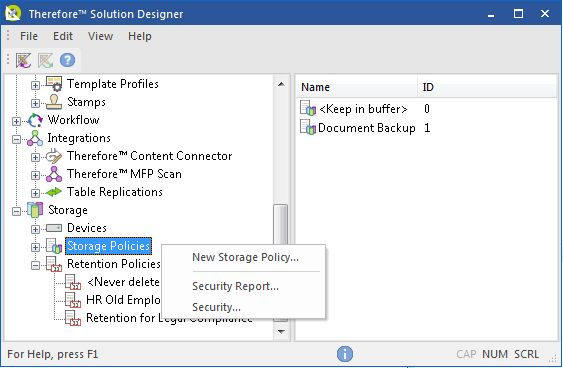
Task: Collapse the Retention Policies node
Action: [35, 265]
